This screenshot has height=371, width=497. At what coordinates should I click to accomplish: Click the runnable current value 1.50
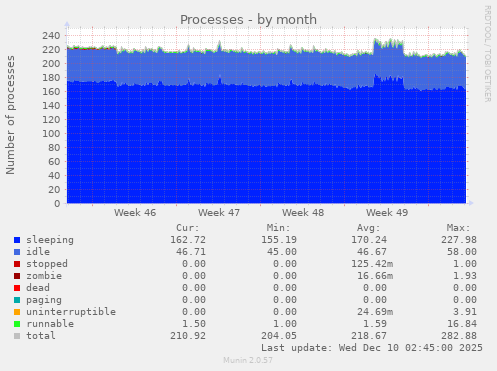[194, 324]
